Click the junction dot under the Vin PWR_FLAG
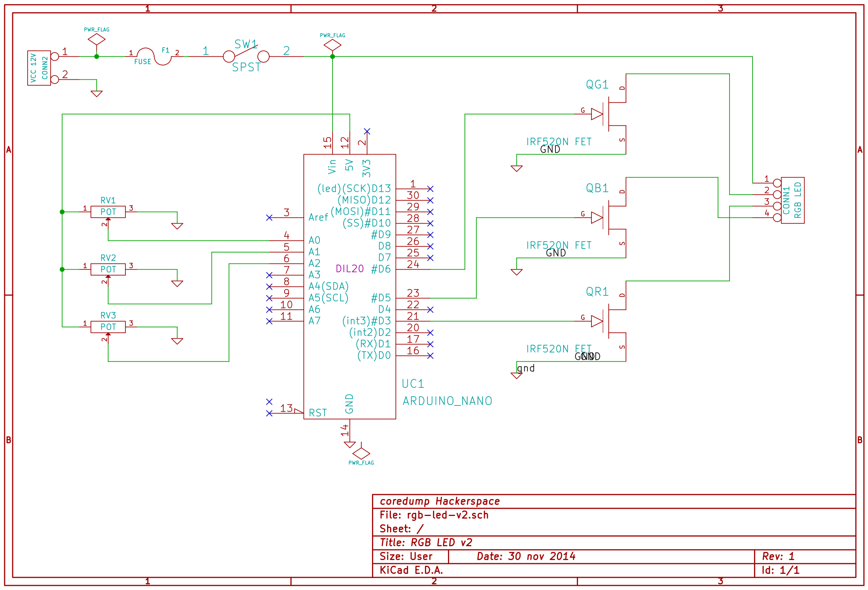This screenshot has width=868, height=590. pyautogui.click(x=333, y=56)
